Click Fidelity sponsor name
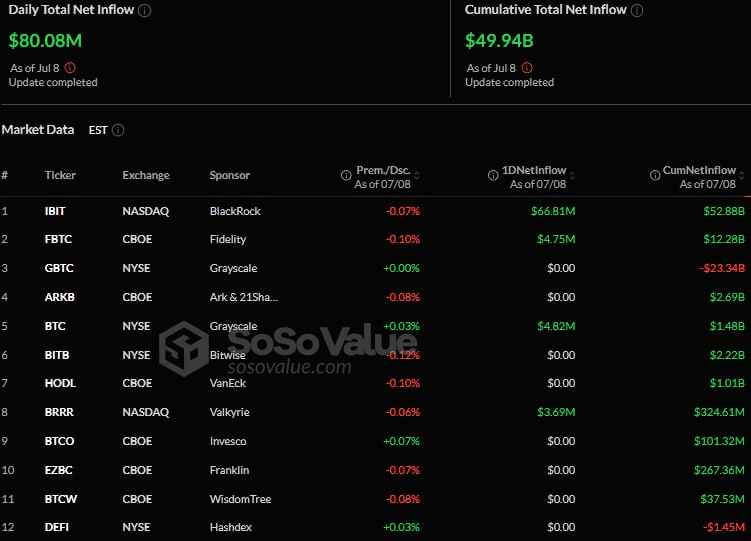The width and height of the screenshot is (751, 541). point(228,239)
